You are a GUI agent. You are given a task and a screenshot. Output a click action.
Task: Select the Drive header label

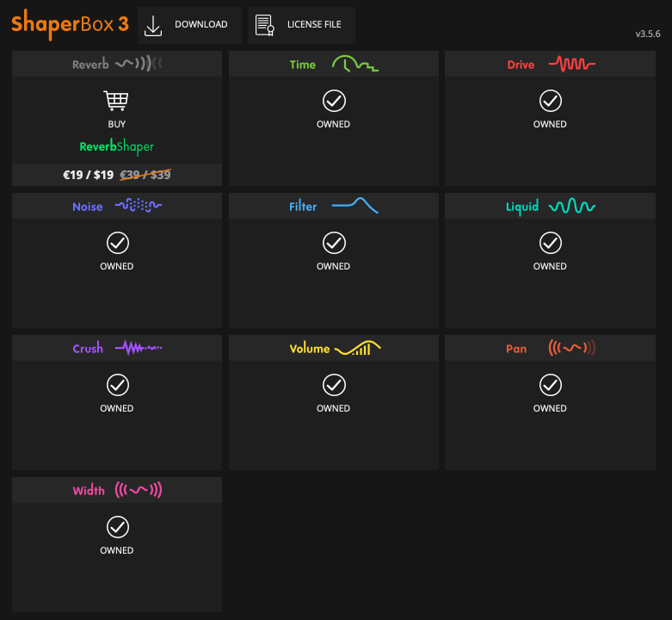coord(521,65)
